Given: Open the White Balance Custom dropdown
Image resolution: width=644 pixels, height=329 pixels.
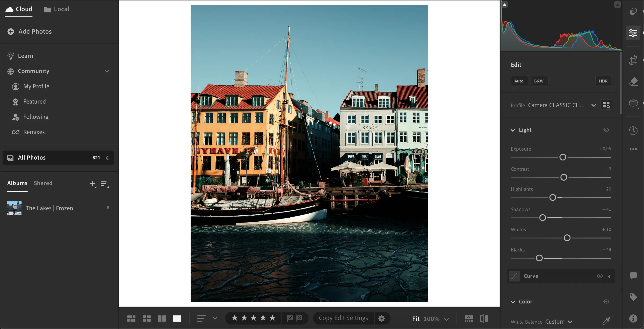Looking at the screenshot, I should point(559,322).
